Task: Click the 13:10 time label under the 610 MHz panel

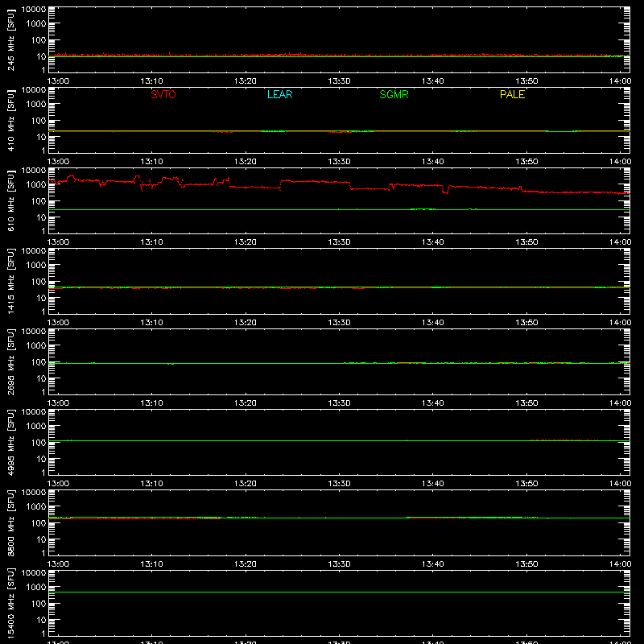Action: (x=151, y=242)
